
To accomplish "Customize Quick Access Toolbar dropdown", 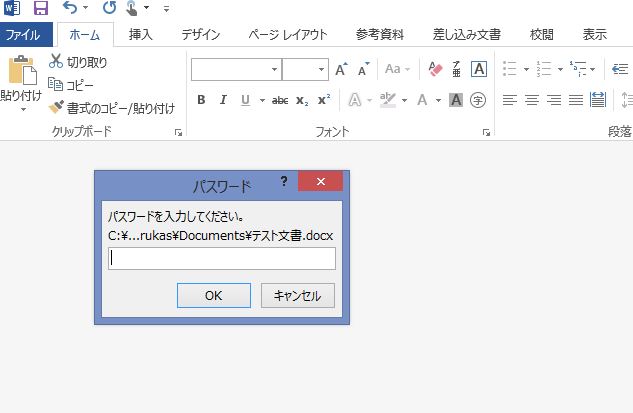I will (166, 8).
